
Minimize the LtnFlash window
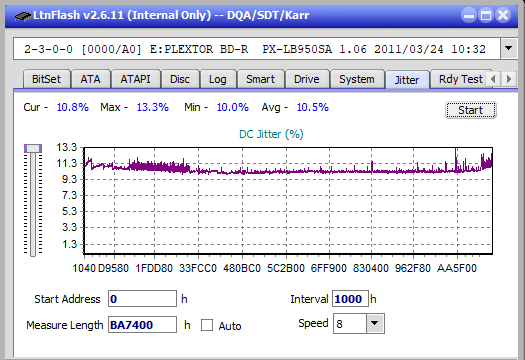coord(469,15)
